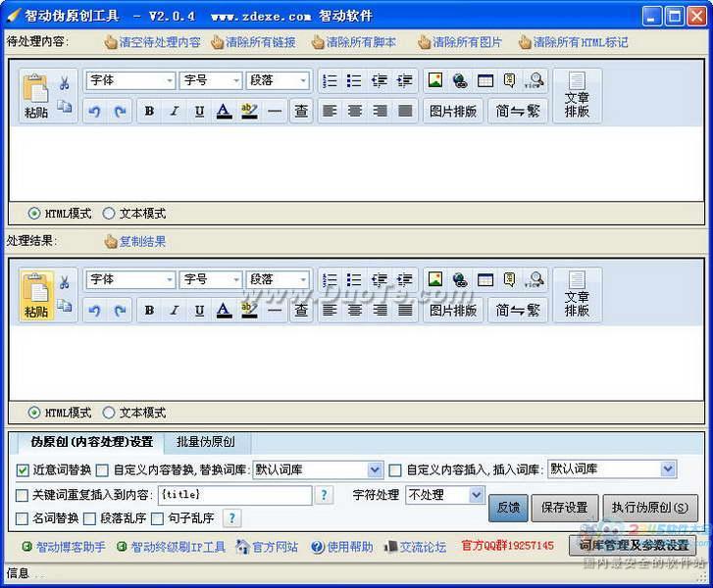The width and height of the screenshot is (713, 588).
Task: Select the 文本模式 radio under the result editor
Action: [108, 413]
